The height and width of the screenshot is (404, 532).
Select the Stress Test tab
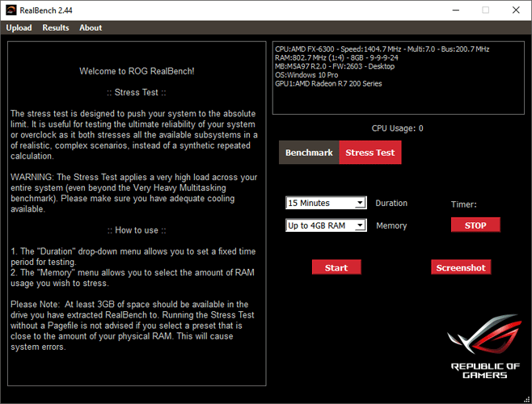click(370, 153)
